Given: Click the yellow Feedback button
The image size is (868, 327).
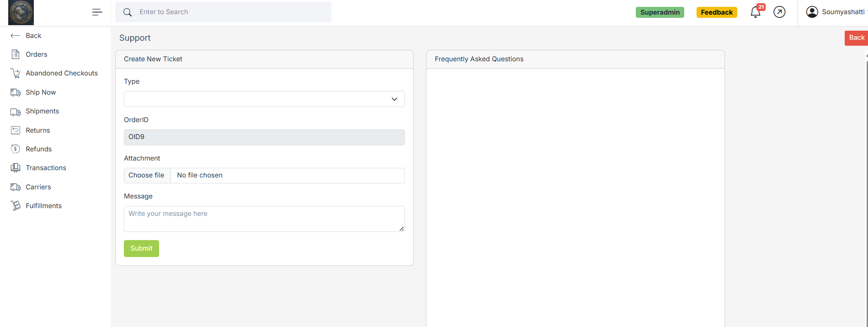Looking at the screenshot, I should [x=716, y=12].
